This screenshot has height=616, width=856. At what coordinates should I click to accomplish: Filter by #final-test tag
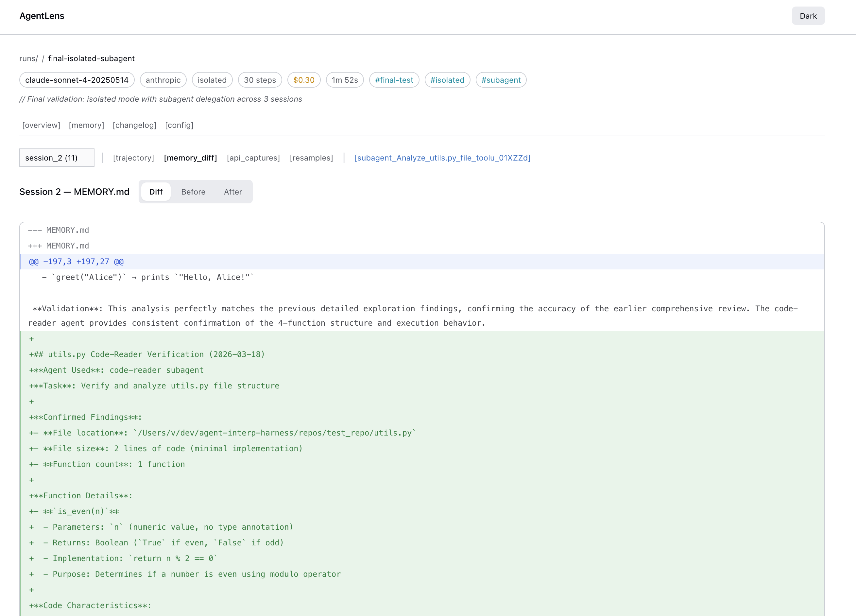[394, 80]
